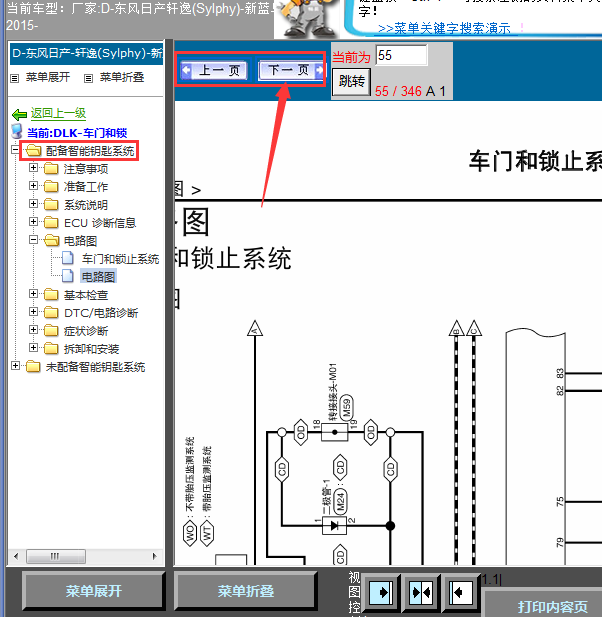
Task: Click the collapse-left view control icon
Action: [461, 592]
